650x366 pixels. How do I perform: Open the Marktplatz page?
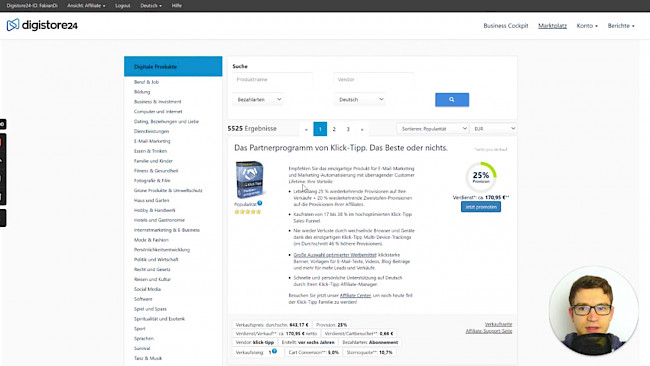pos(552,26)
